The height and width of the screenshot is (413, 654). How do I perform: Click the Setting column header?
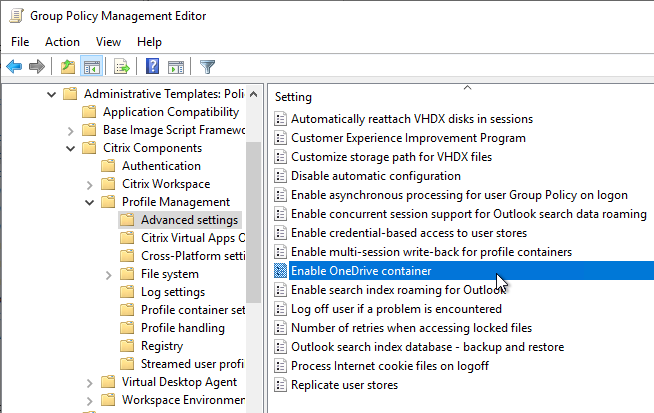[x=293, y=97]
